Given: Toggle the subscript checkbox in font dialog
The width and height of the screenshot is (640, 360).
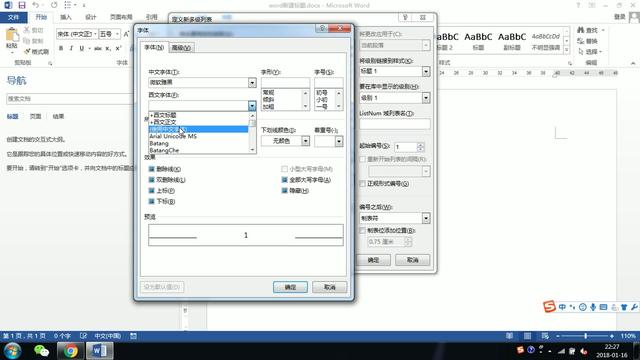Looking at the screenshot, I should pos(151,201).
